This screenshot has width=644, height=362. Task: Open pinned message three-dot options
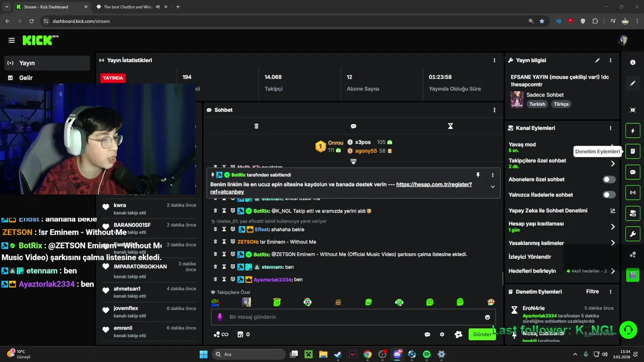click(x=493, y=175)
